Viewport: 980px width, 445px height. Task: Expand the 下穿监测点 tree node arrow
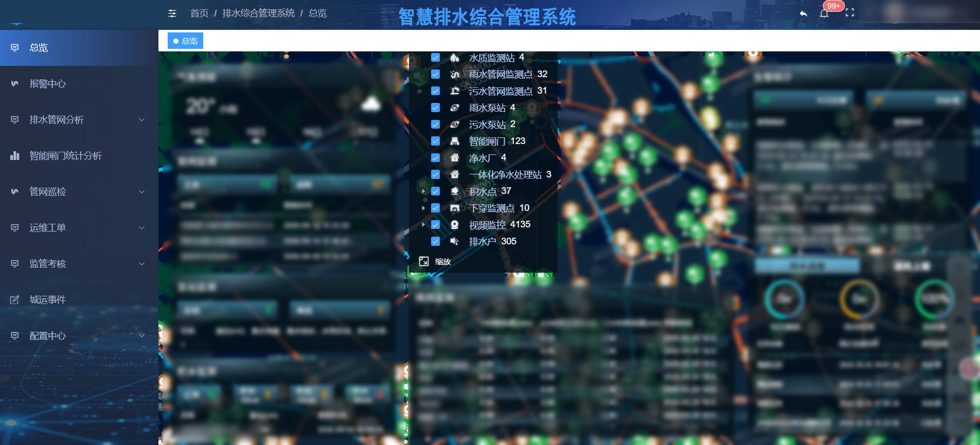pos(423,208)
